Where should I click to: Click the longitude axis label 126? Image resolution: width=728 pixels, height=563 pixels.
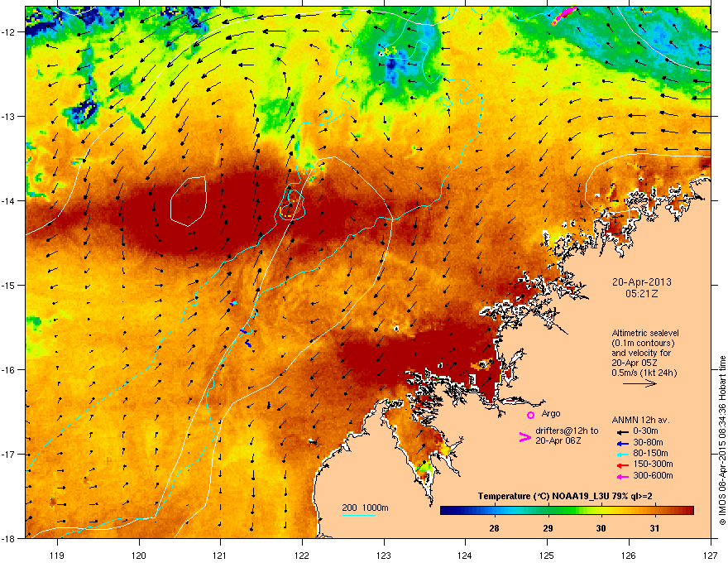coord(629,555)
